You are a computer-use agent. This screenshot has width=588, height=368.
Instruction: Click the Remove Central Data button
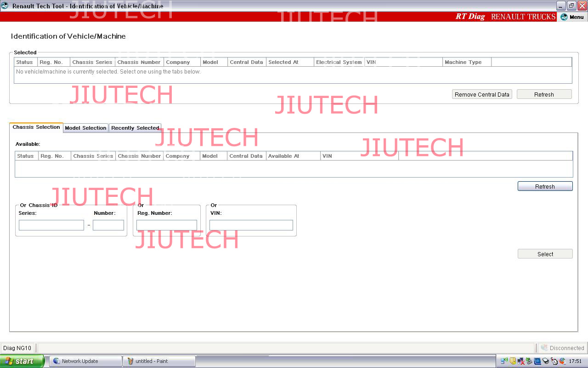[482, 94]
